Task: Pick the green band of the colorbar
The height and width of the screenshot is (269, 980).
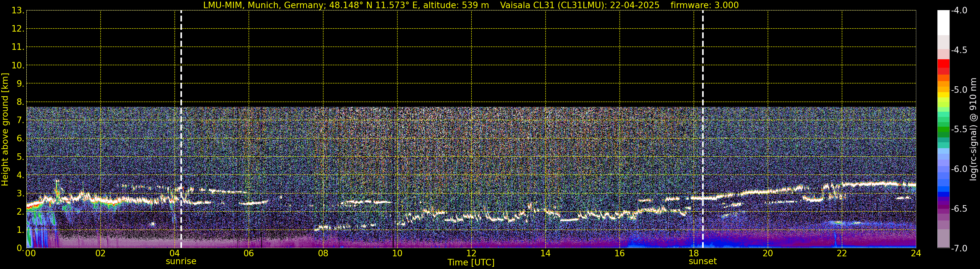Action: pyautogui.click(x=943, y=132)
